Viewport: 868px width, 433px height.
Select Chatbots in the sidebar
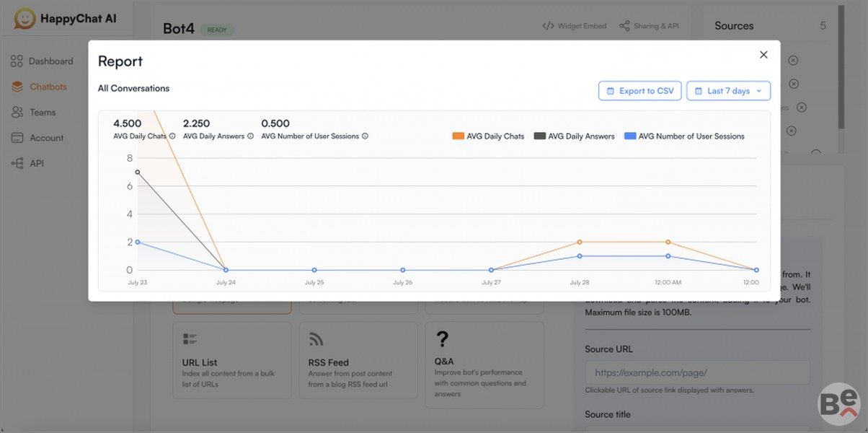[48, 87]
